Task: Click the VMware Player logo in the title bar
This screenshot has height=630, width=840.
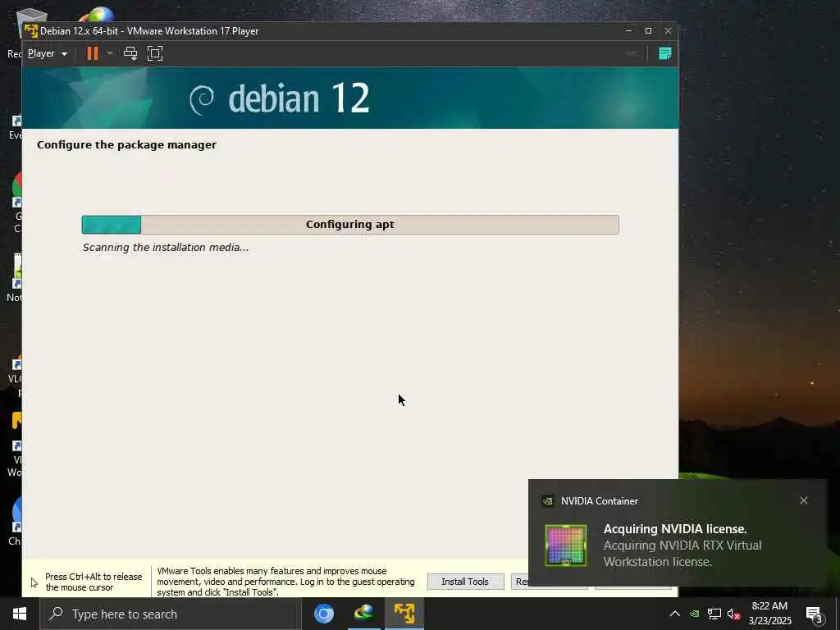Action: tap(31, 31)
